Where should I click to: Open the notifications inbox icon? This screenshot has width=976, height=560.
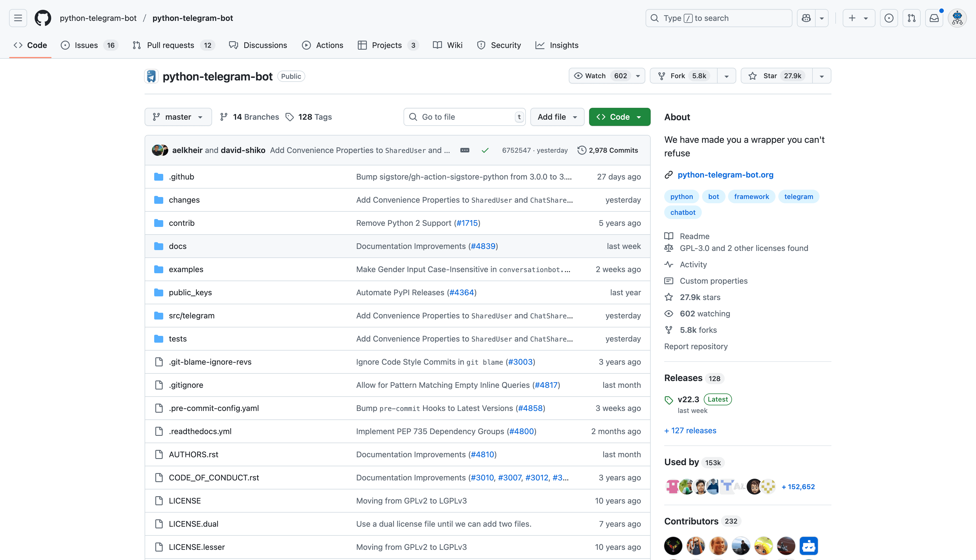934,18
